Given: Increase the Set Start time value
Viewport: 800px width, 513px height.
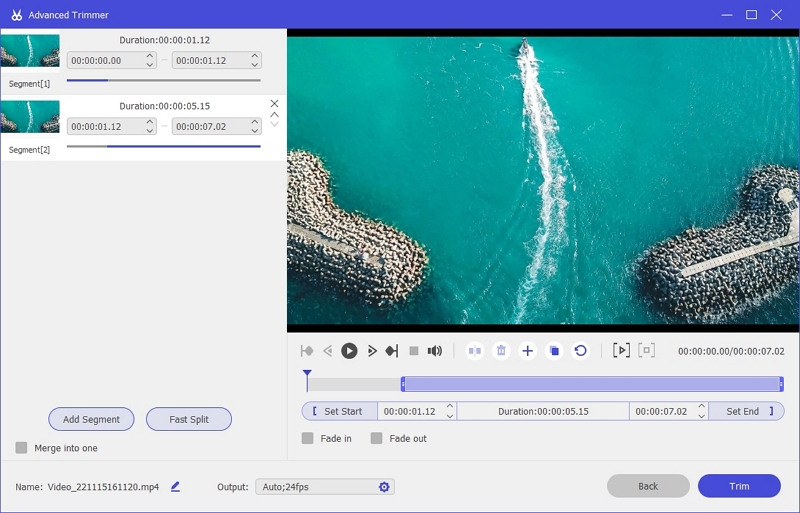Looking at the screenshot, I should click(x=450, y=406).
